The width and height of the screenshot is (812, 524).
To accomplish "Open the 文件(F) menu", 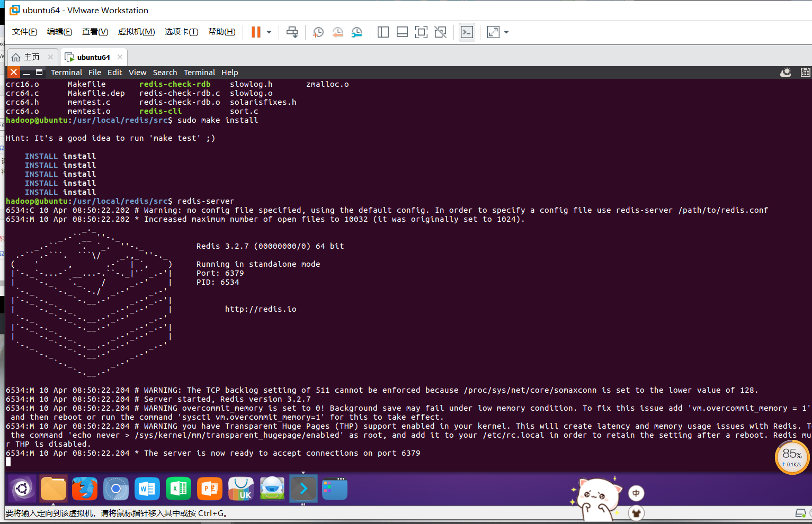I will pos(25,32).
